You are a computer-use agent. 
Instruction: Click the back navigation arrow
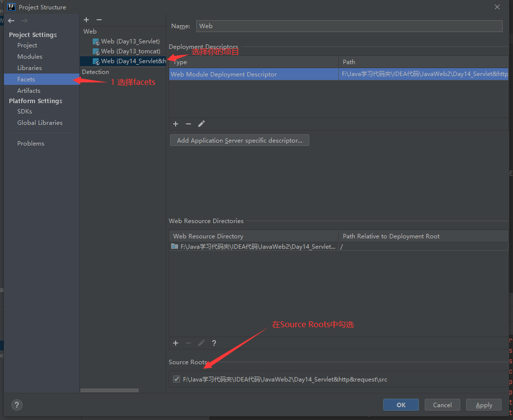tap(11, 21)
